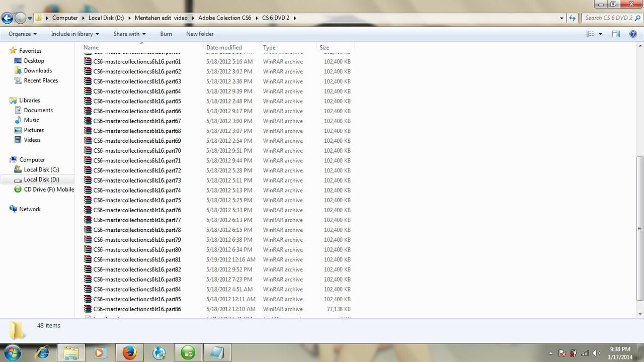Open the Windows Start button
Screen dimensions: 644x362
pyautogui.click(x=12, y=352)
